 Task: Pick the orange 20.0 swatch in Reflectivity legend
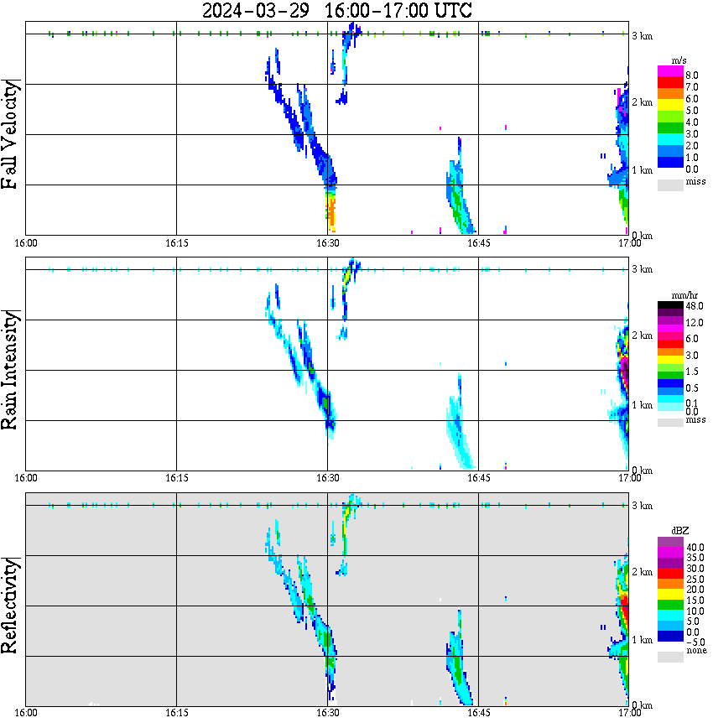(670, 584)
